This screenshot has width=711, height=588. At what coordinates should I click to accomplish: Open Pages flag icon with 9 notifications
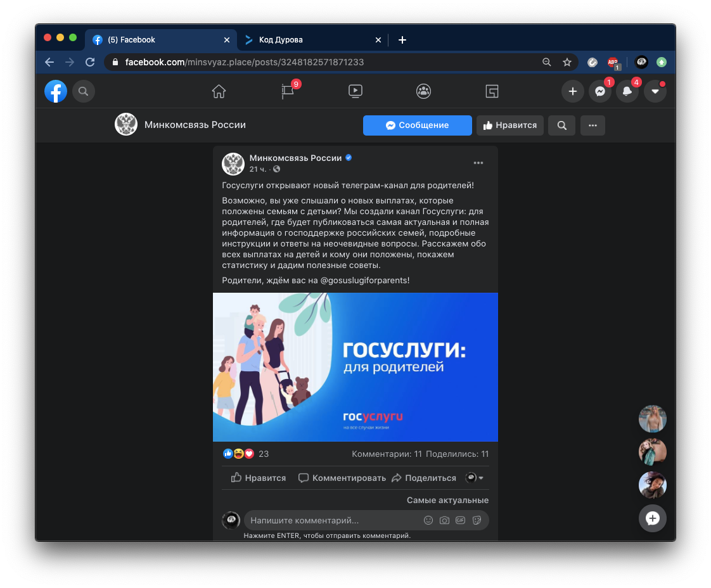coord(288,91)
